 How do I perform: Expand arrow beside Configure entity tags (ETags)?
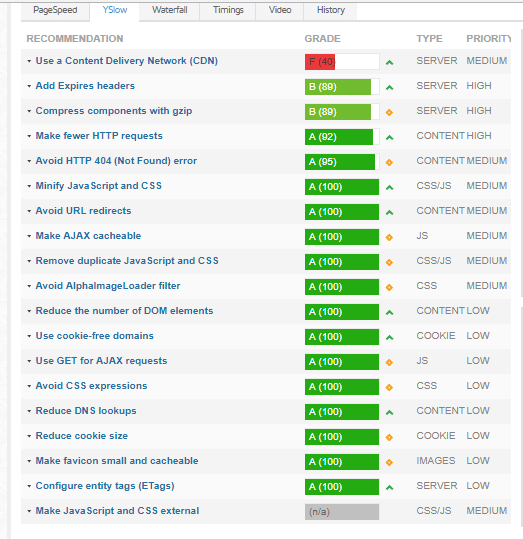pyautogui.click(x=29, y=486)
